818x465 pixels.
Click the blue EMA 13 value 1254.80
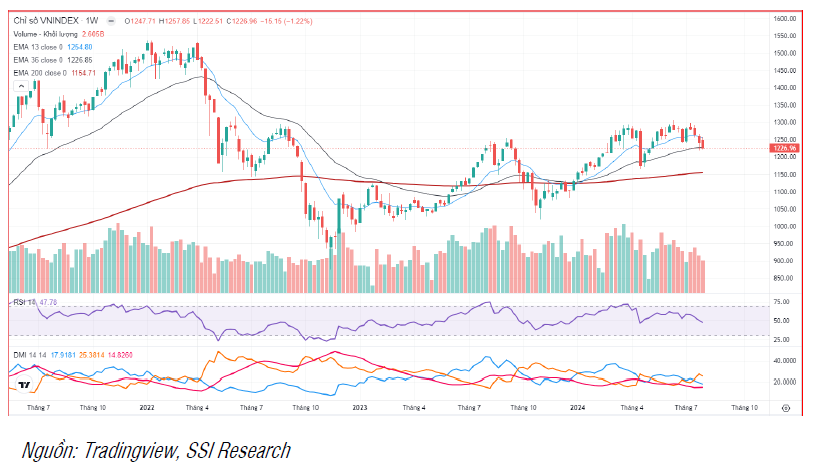(80, 47)
